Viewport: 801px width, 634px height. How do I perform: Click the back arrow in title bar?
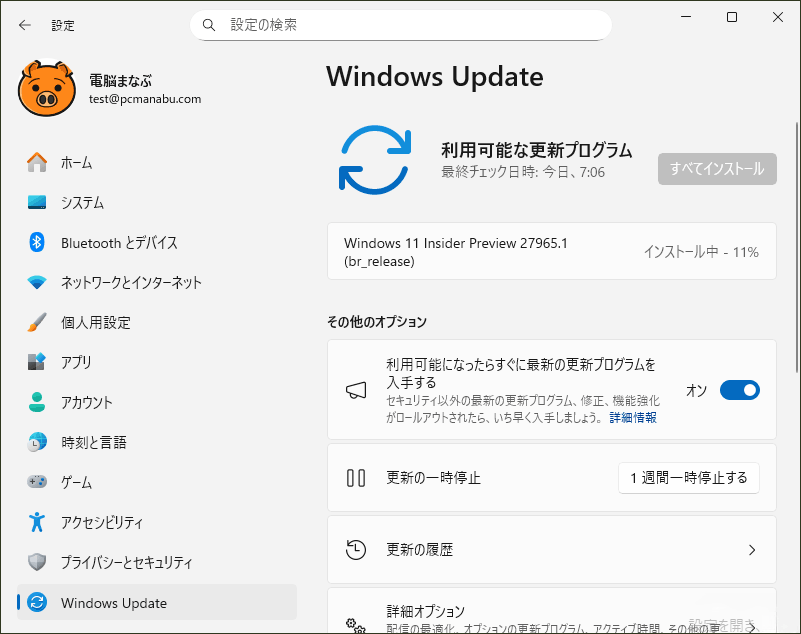point(24,25)
